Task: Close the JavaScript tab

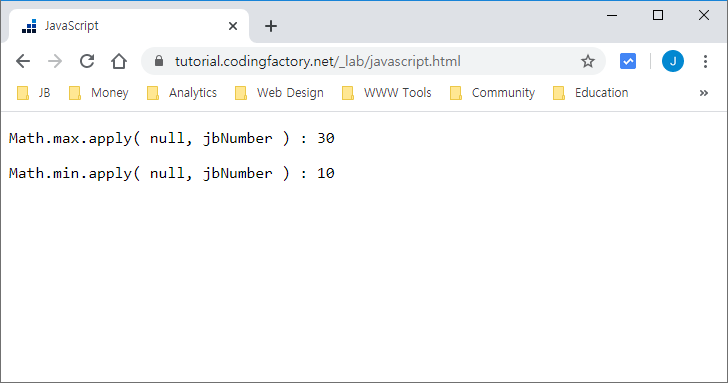Action: 233,26
